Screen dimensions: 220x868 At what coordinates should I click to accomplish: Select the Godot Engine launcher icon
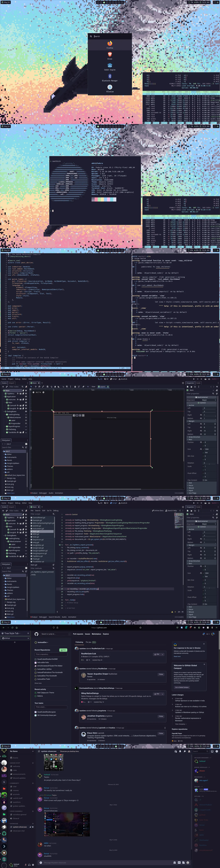point(110,65)
